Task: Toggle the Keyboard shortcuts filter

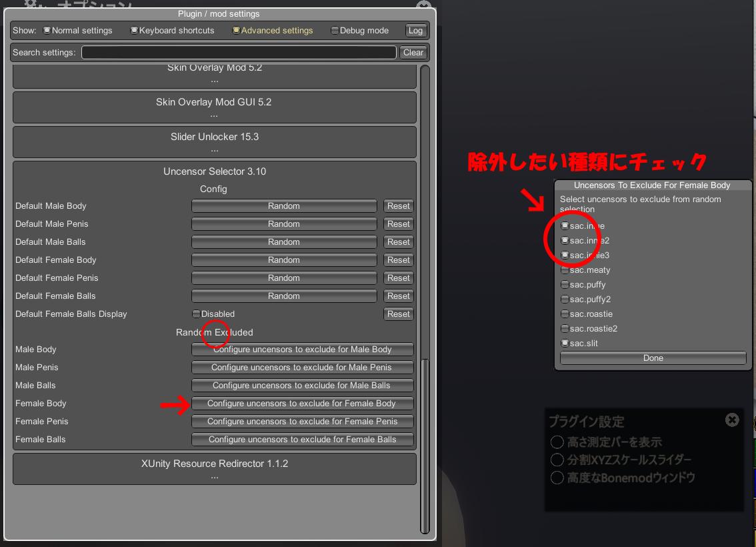Action: [x=134, y=31]
